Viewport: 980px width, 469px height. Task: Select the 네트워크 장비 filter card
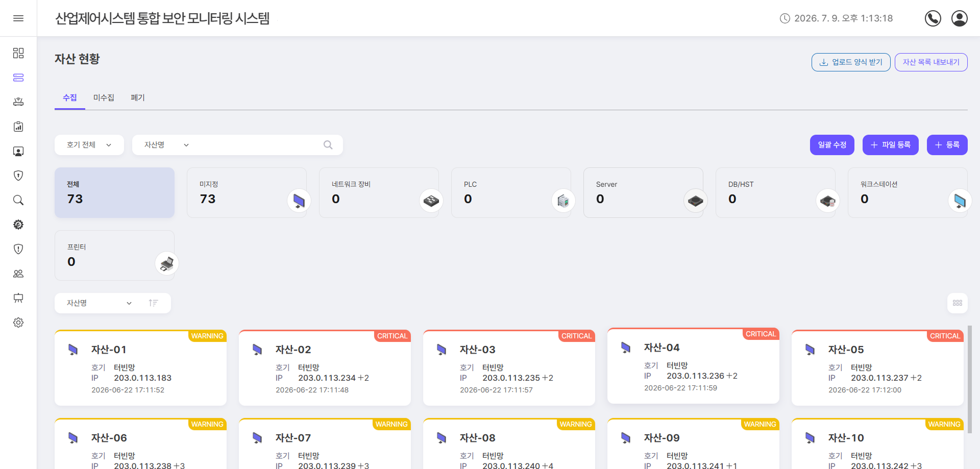tap(379, 193)
